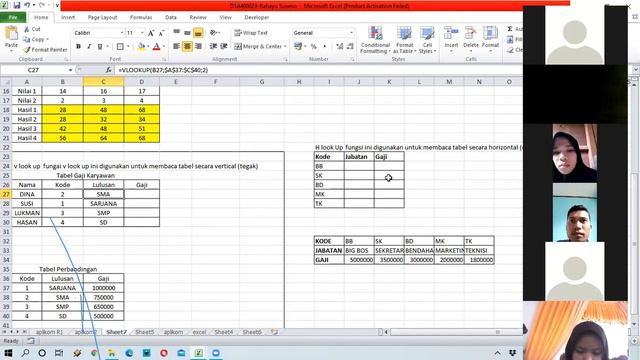Cut the selection with scissors icon

point(27,29)
